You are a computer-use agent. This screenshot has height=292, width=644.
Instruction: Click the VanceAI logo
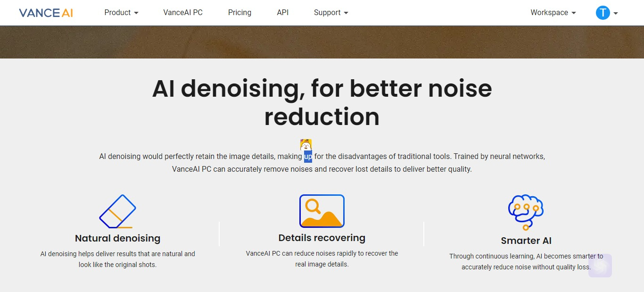pyautogui.click(x=46, y=13)
